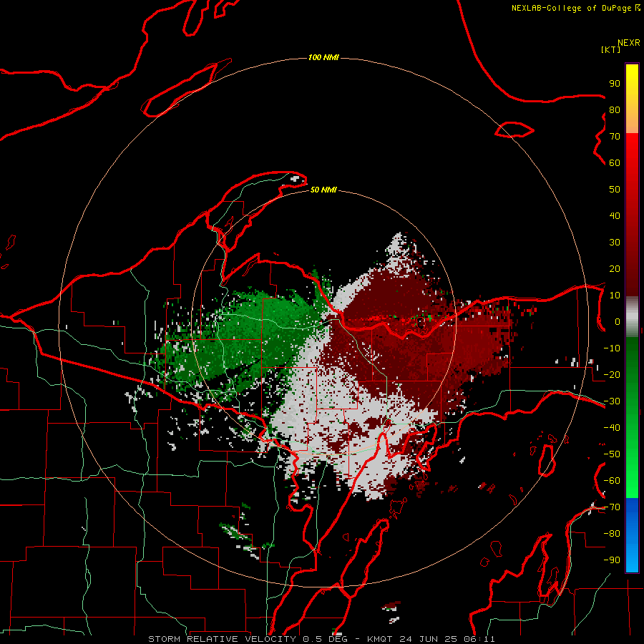Select the positive 10 knot scale label
The width and height of the screenshot is (644, 644).
(615, 296)
